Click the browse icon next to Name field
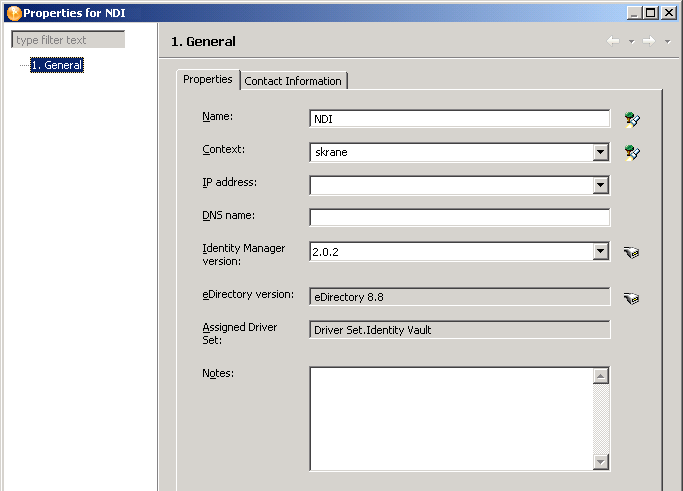This screenshot has width=683, height=491. pos(632,119)
